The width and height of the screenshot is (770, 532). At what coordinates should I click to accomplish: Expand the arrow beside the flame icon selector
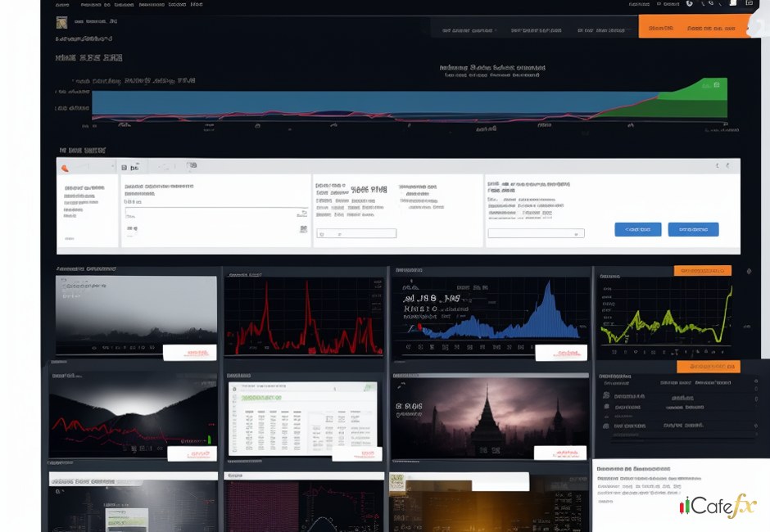112,167
